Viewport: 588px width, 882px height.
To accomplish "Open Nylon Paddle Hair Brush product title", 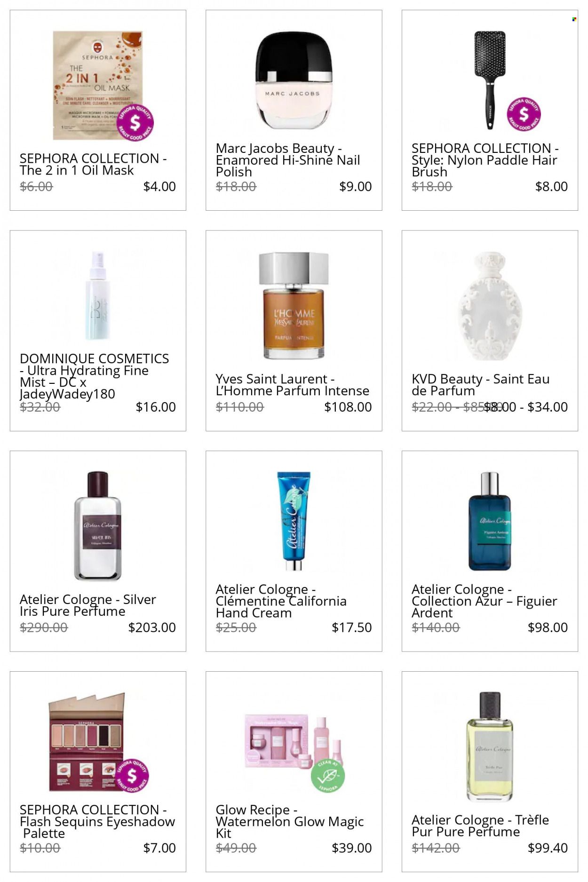I will click(x=485, y=160).
